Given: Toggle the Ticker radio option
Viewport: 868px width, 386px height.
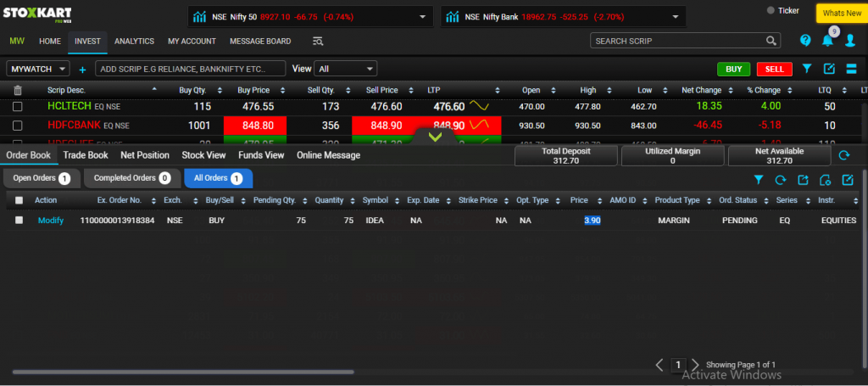Looking at the screenshot, I should click(771, 10).
